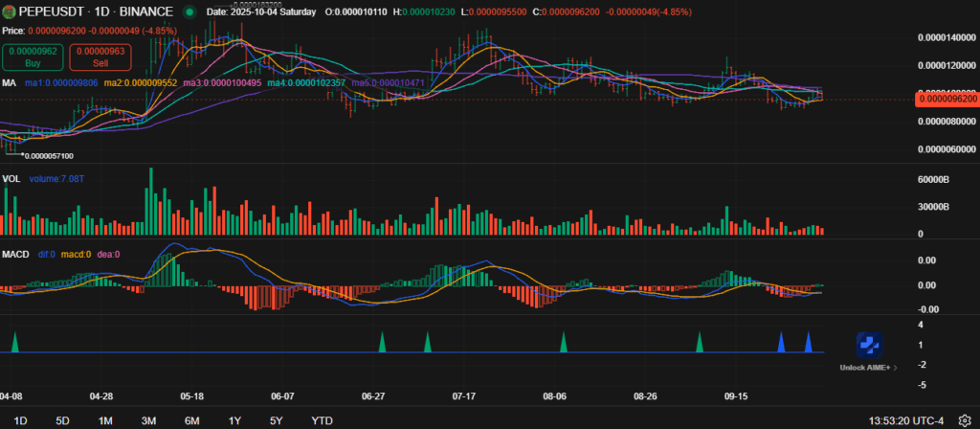Switch to 5D time range
This screenshot has width=980, height=429.
pos(62,420)
